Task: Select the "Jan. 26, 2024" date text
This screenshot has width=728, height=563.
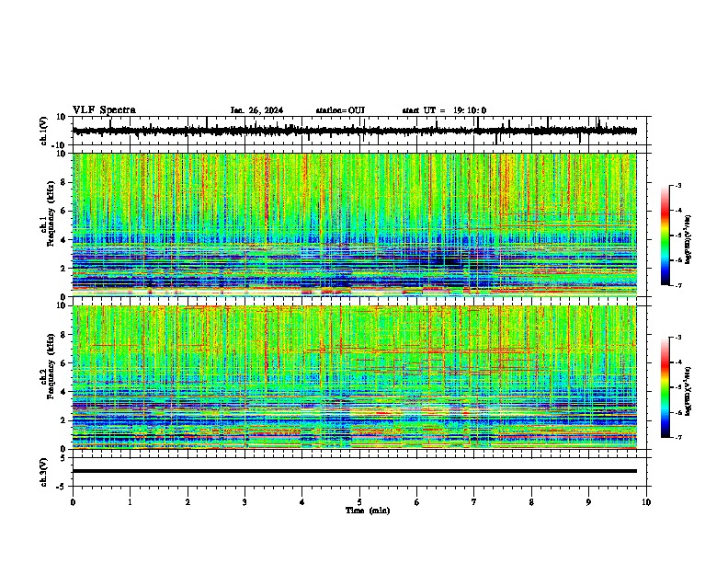Action: [x=256, y=110]
